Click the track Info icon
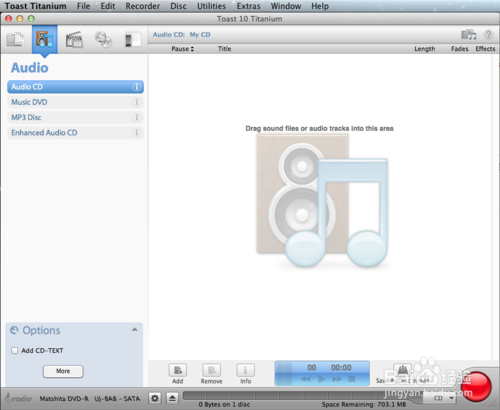This screenshot has height=410, width=500. click(246, 370)
